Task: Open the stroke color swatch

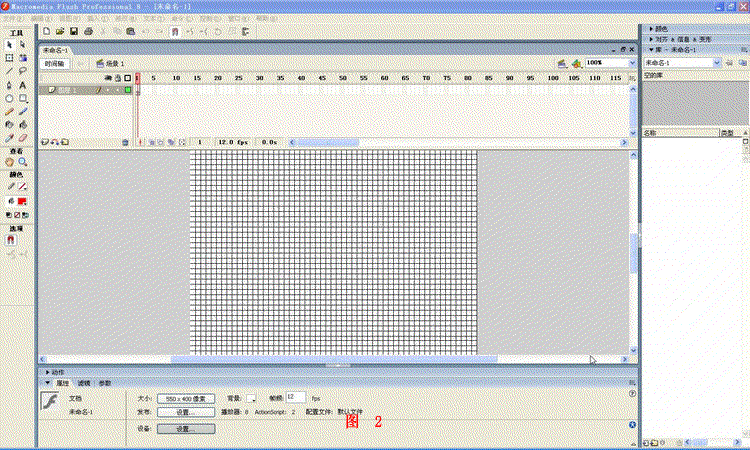Action: [x=22, y=187]
